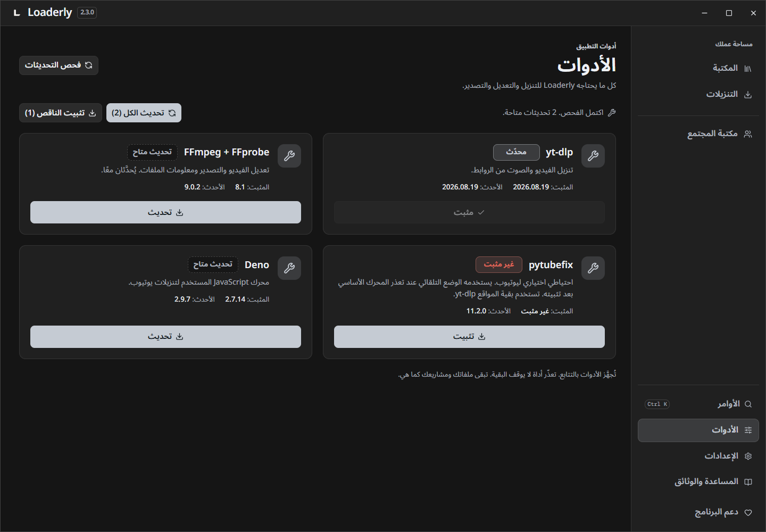Click the commands search magnifier icon
Image resolution: width=766 pixels, height=532 pixels.
coord(748,404)
